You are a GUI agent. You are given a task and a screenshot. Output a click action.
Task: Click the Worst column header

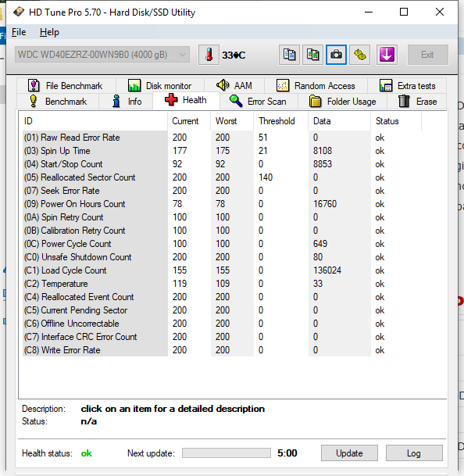click(x=232, y=121)
